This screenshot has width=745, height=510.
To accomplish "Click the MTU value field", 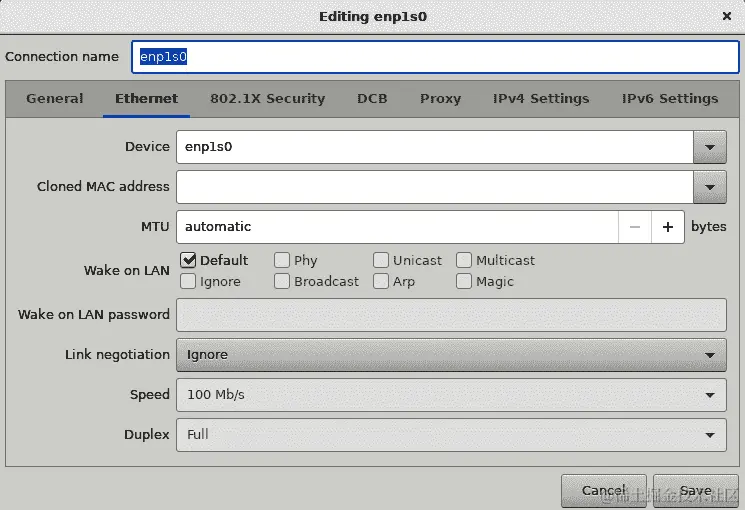I will (x=397, y=227).
